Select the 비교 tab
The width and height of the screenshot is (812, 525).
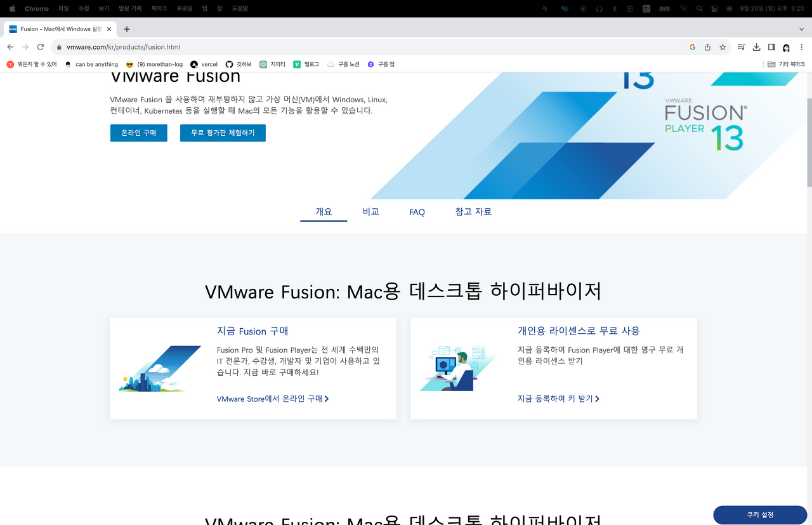click(x=370, y=211)
